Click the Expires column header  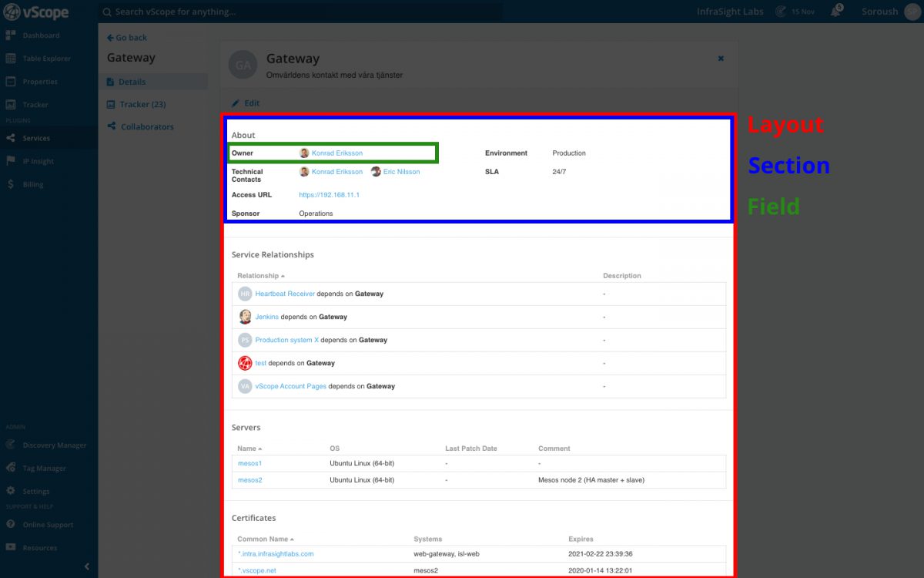(581, 539)
